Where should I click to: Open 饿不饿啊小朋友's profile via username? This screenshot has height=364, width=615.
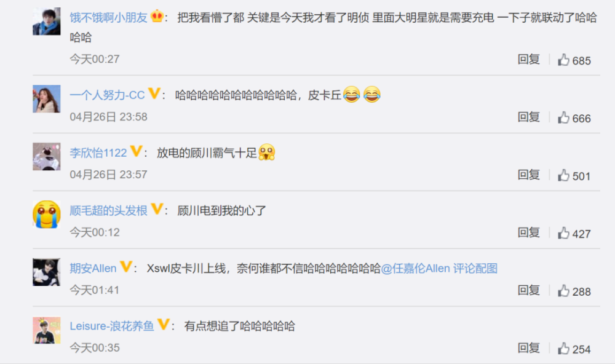tap(109, 18)
